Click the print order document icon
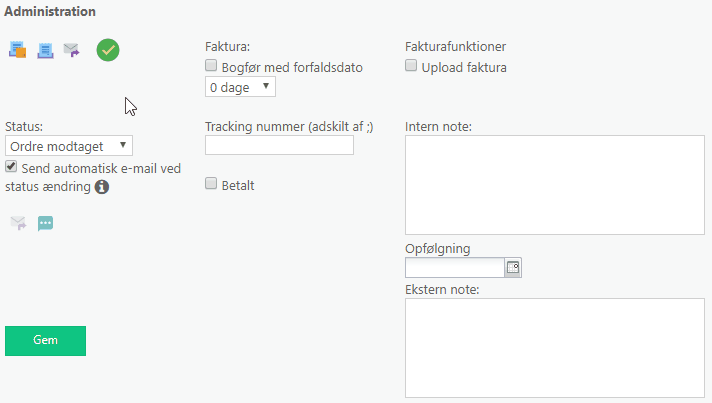This screenshot has width=712, height=403. click(x=45, y=49)
